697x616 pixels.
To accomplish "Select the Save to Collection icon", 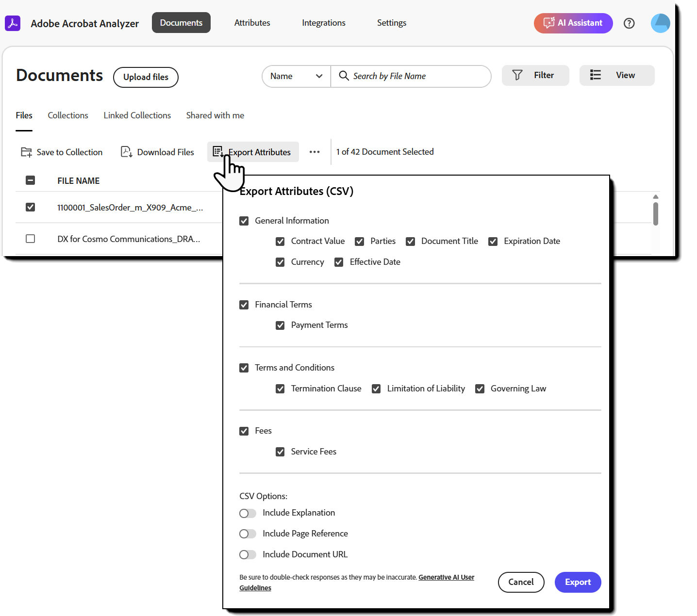I will pyautogui.click(x=27, y=152).
